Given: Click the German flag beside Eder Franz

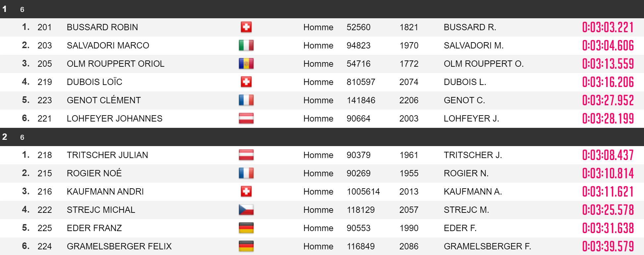Looking at the screenshot, I should tap(246, 228).
